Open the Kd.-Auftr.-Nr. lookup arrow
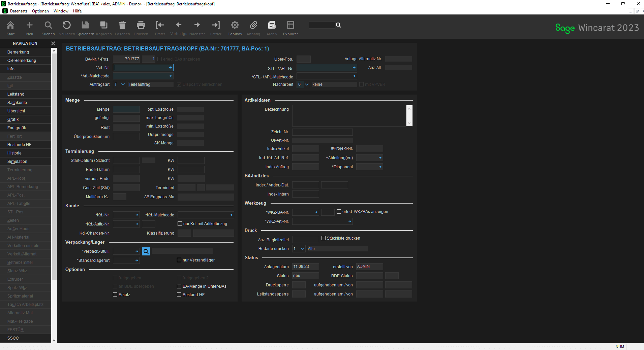 click(137, 224)
